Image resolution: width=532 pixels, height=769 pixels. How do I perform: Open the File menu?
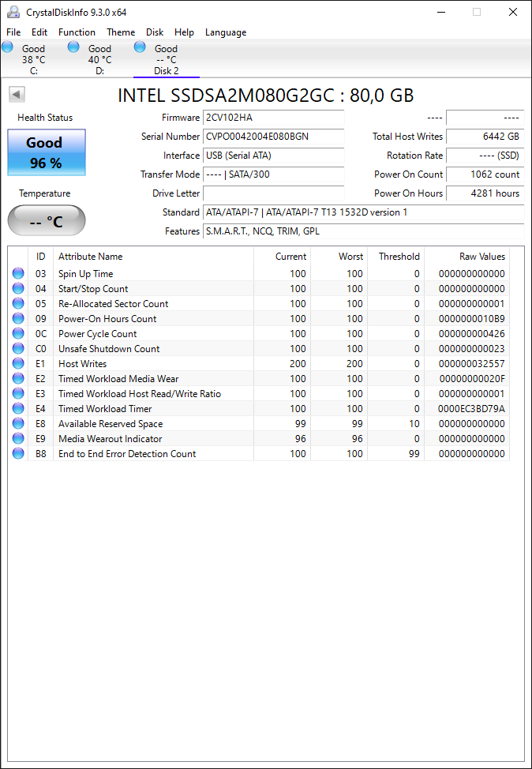pyautogui.click(x=13, y=32)
